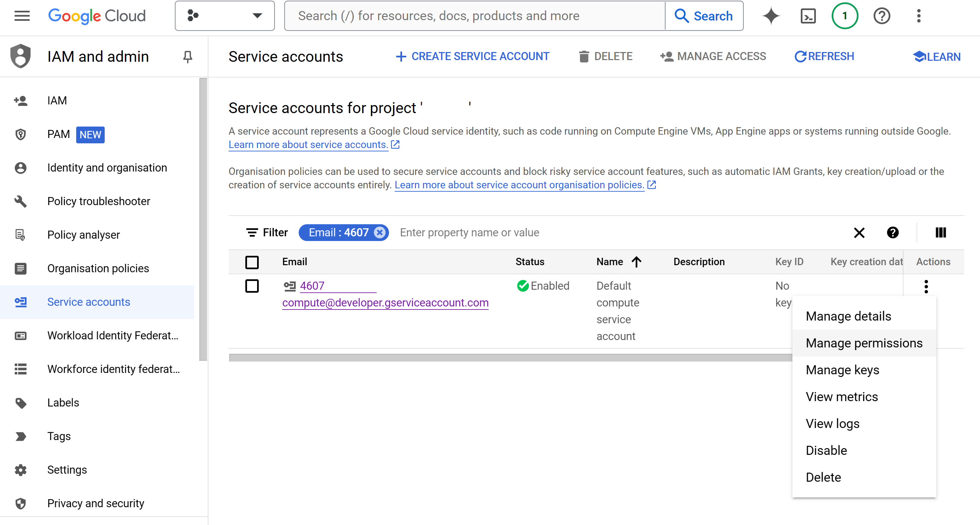Click the help question mark in header
The width and height of the screenshot is (980, 525).
(881, 16)
